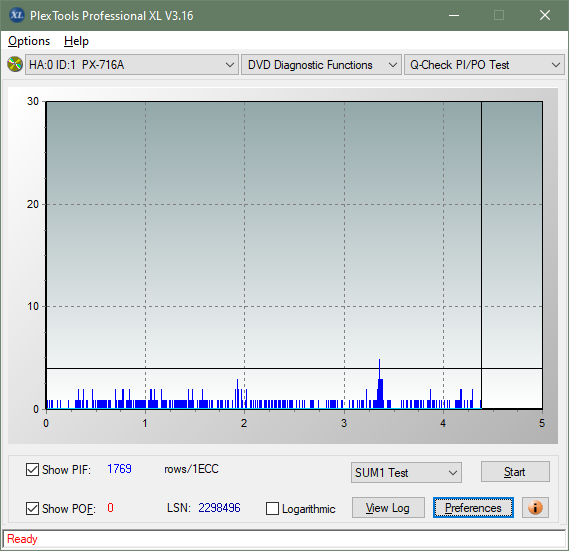Open the Help menu

(76, 41)
